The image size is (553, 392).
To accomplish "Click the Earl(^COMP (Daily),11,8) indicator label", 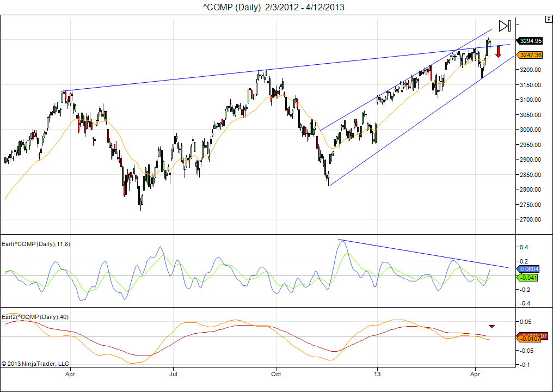I will tap(35, 244).
